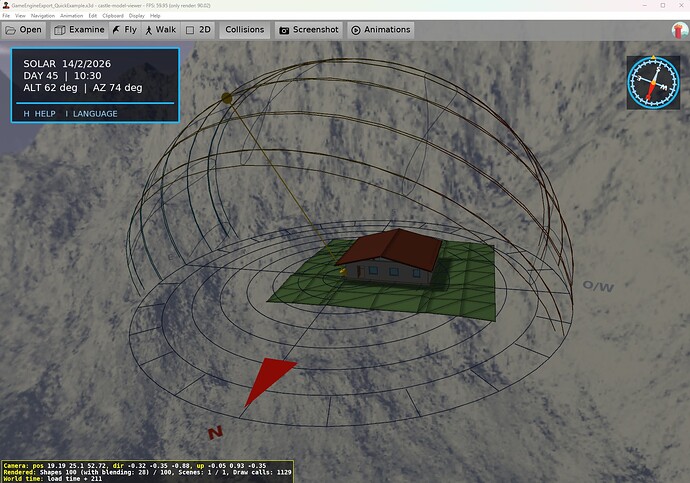
Task: Open the View menu
Action: tap(20, 15)
